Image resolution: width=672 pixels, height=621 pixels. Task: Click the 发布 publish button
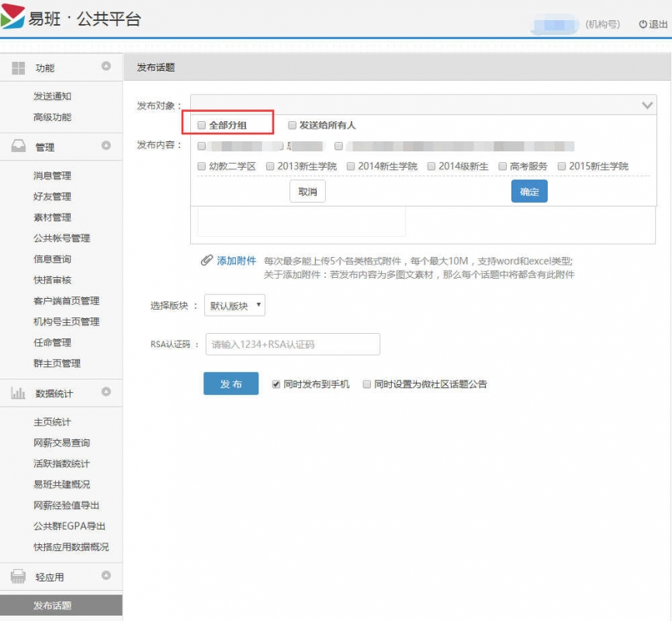(230, 384)
